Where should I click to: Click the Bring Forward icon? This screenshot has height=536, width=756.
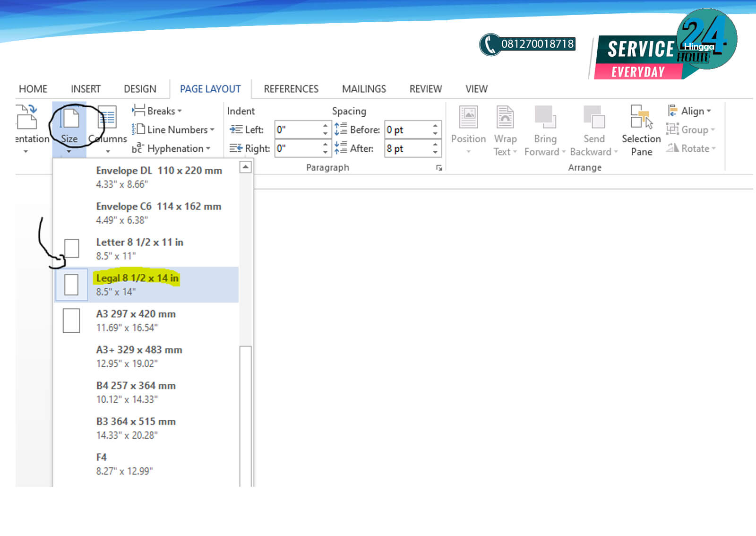(545, 118)
